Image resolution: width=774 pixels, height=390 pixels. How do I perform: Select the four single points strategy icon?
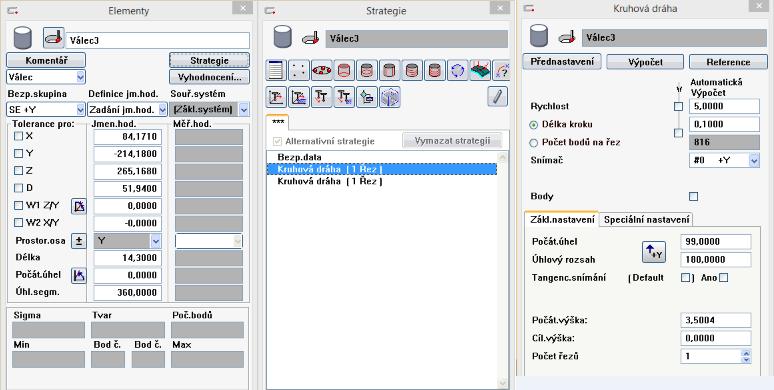(299, 71)
